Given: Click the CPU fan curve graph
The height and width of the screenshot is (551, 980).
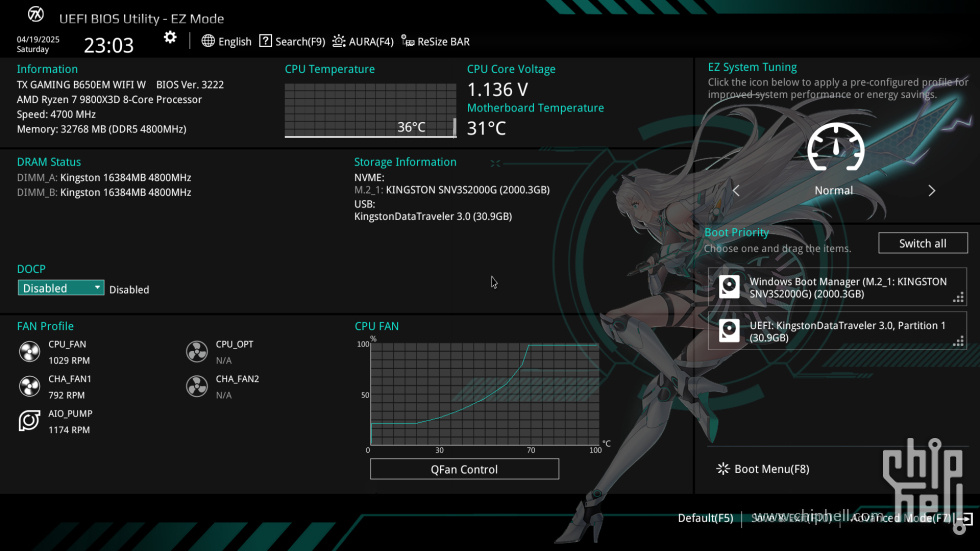Looking at the screenshot, I should point(484,394).
